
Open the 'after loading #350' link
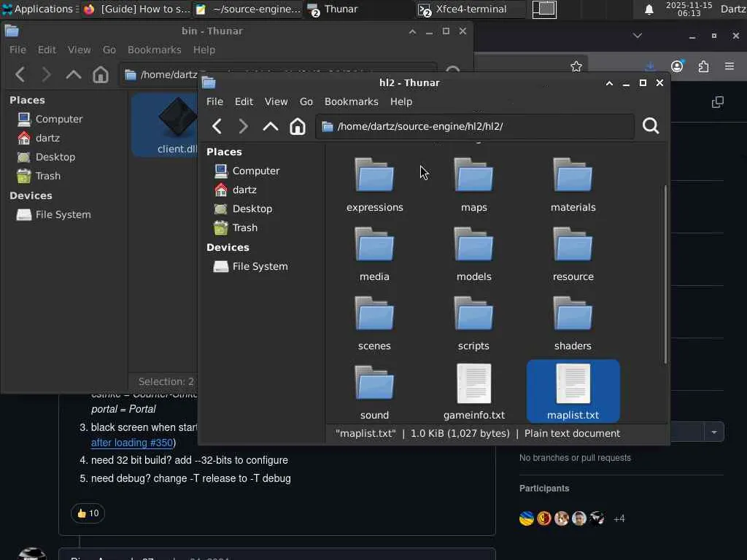132,443
